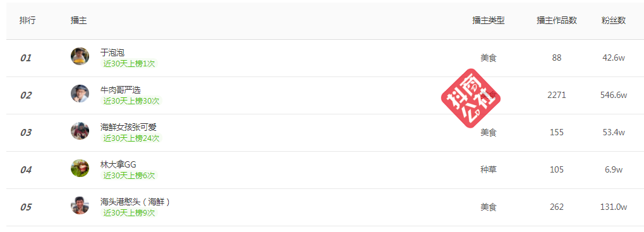
Task: Open 林大拿GG's avatar image
Action: point(80,168)
